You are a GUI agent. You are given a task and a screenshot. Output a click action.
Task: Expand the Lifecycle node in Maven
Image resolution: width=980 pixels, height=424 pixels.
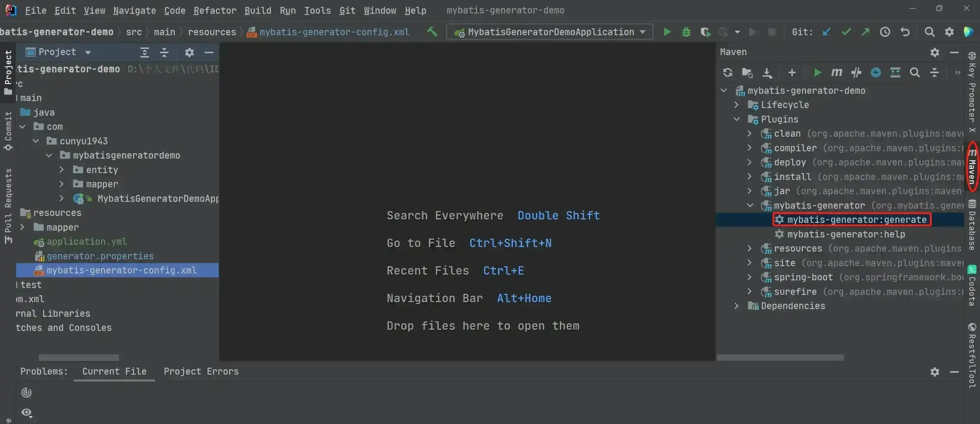pyautogui.click(x=737, y=105)
